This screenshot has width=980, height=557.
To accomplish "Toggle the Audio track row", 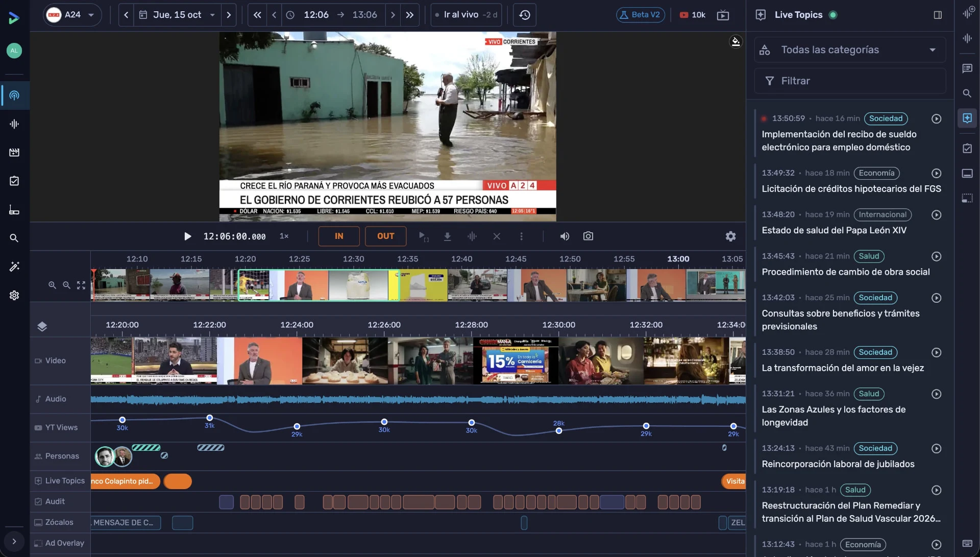I will tap(60, 399).
